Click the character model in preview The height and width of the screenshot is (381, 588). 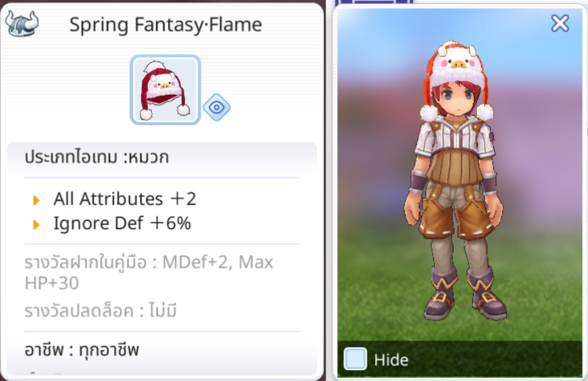pyautogui.click(x=456, y=180)
